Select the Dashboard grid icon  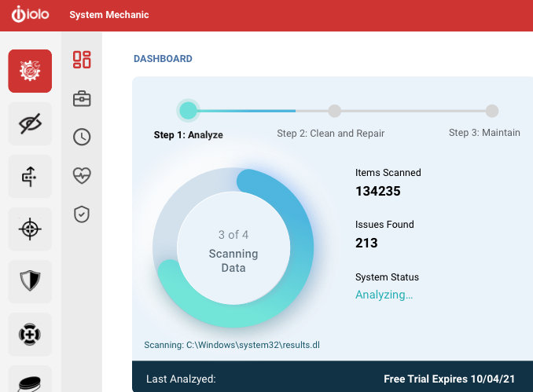(x=82, y=60)
